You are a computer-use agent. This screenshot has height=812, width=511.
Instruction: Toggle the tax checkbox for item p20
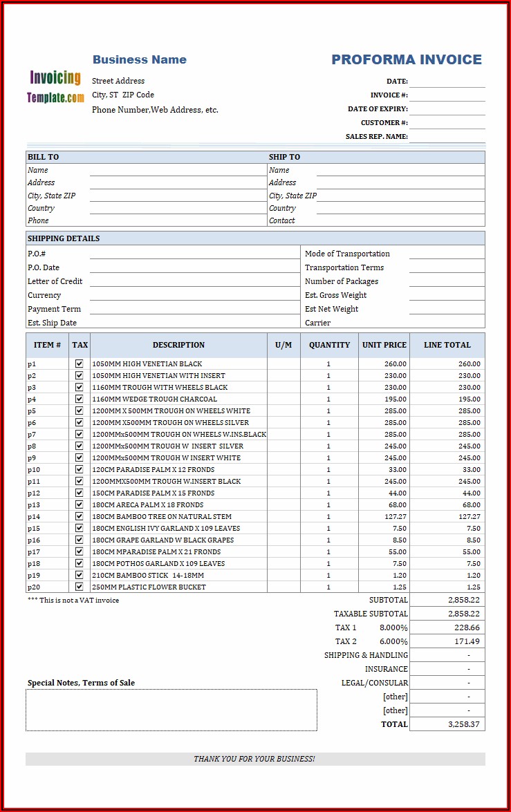(80, 587)
